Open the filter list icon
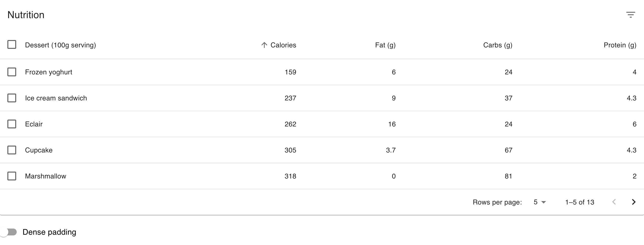The image size is (644, 245). click(631, 15)
